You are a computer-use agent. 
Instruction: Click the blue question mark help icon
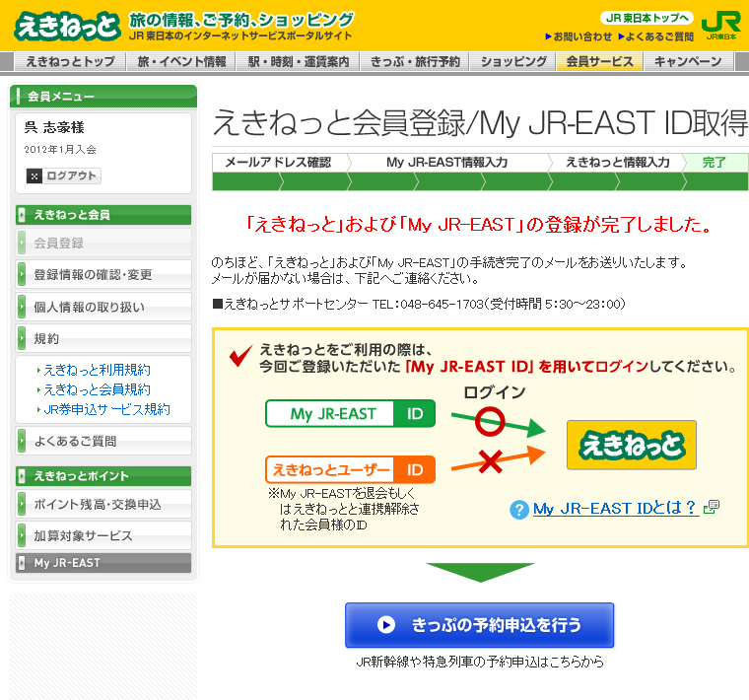[x=519, y=510]
